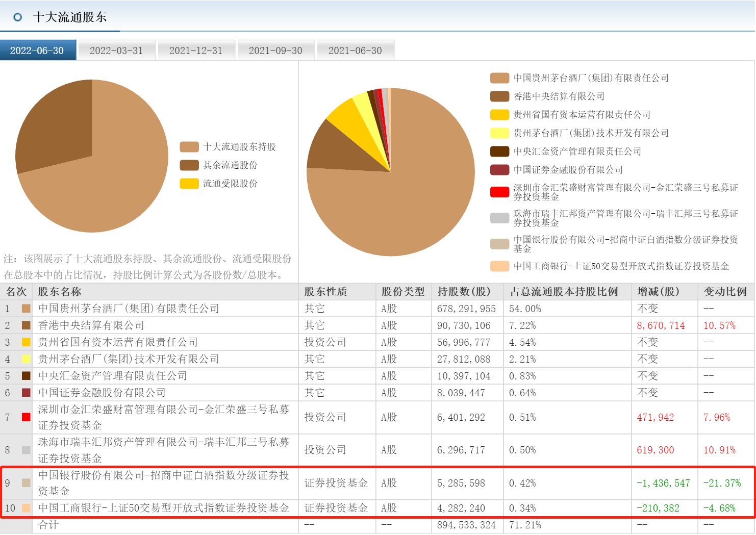Click the increase value 8,670,714
The height and width of the screenshot is (535, 756).
point(661,325)
